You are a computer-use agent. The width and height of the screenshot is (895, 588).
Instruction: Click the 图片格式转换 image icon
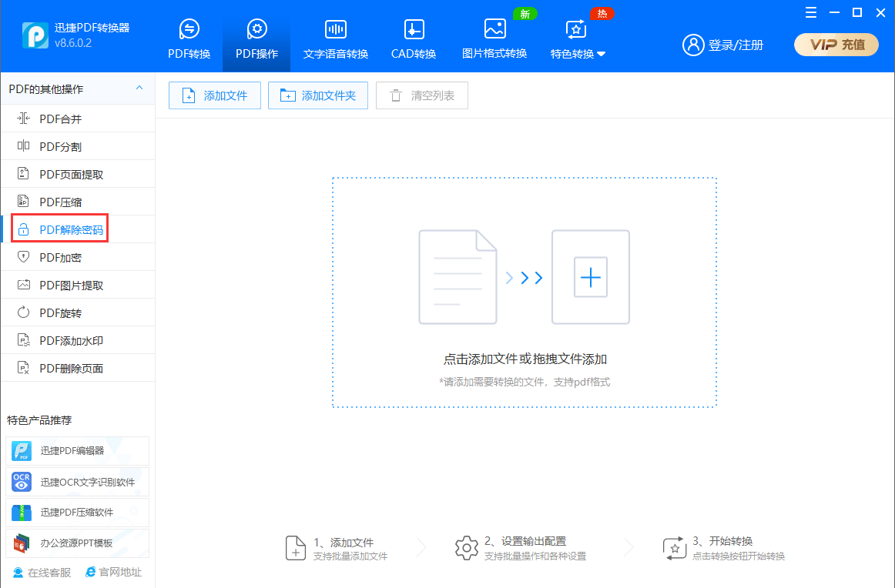pos(494,30)
